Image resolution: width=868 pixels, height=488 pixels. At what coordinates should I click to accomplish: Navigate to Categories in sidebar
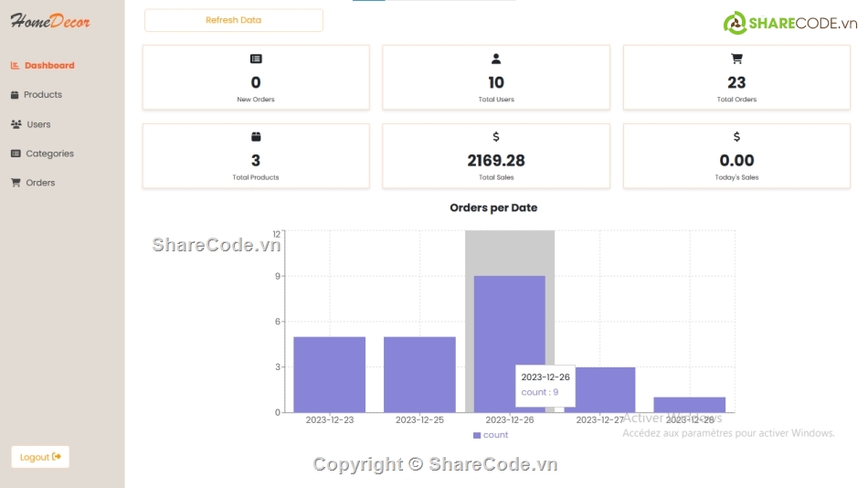pos(49,154)
